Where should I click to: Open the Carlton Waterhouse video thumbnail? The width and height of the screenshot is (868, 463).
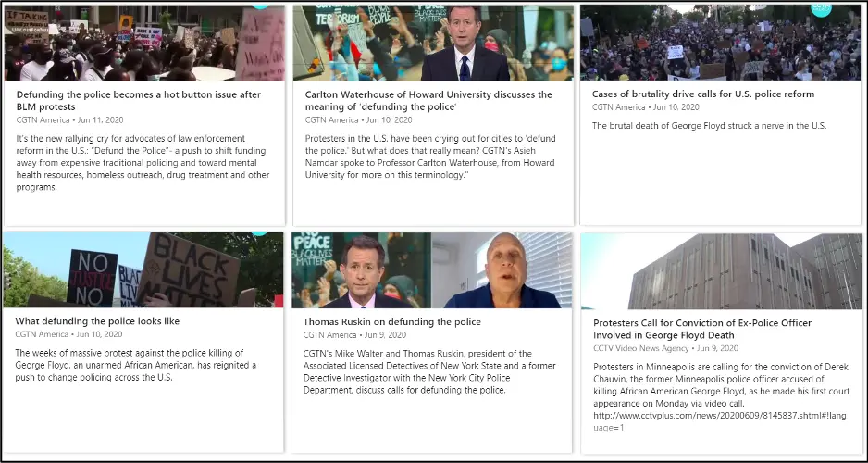[x=433, y=44]
